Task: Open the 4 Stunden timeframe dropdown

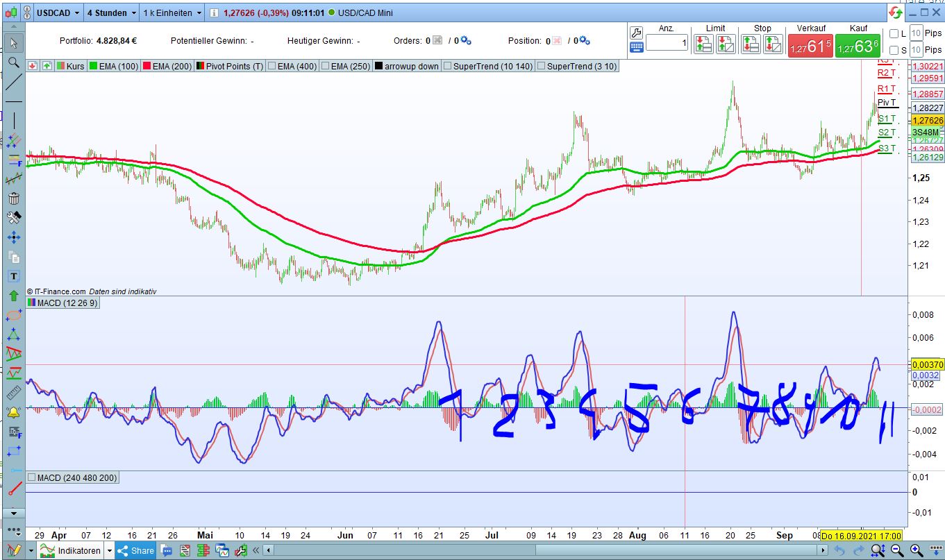Action: coord(111,12)
